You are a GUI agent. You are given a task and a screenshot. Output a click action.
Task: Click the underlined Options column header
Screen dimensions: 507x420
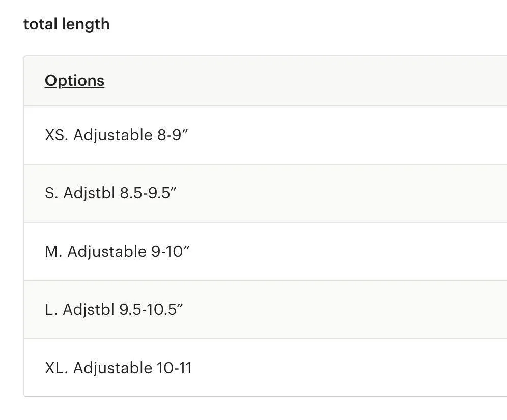tap(74, 81)
